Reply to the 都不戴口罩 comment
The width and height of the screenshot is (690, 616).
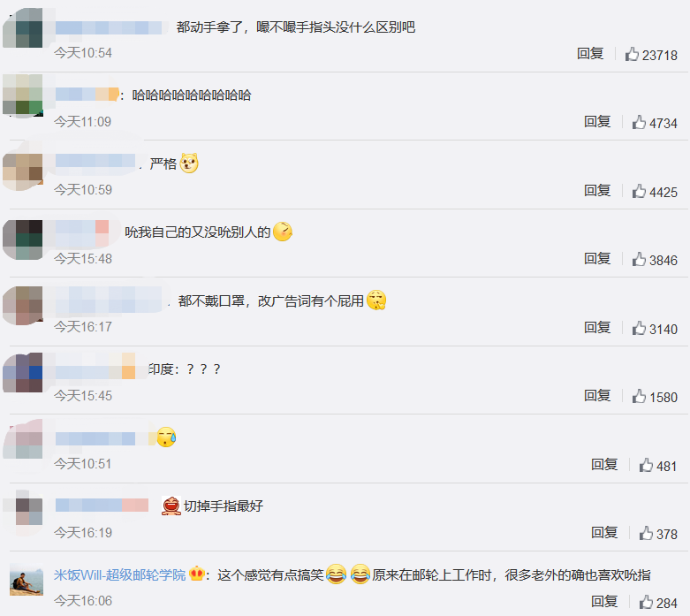[x=597, y=328]
